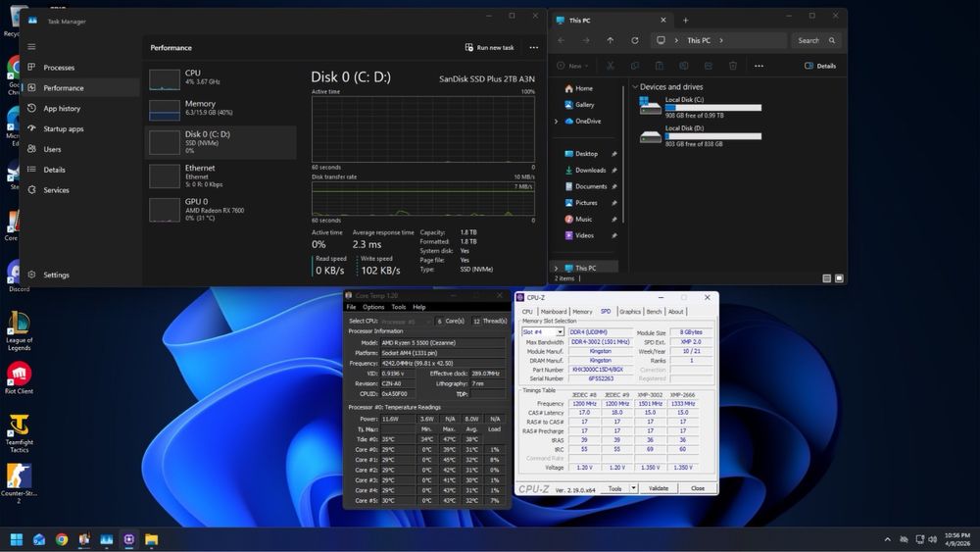980x552 pixels.
Task: Switch Explorer to large thumbnails view
Action: click(839, 278)
